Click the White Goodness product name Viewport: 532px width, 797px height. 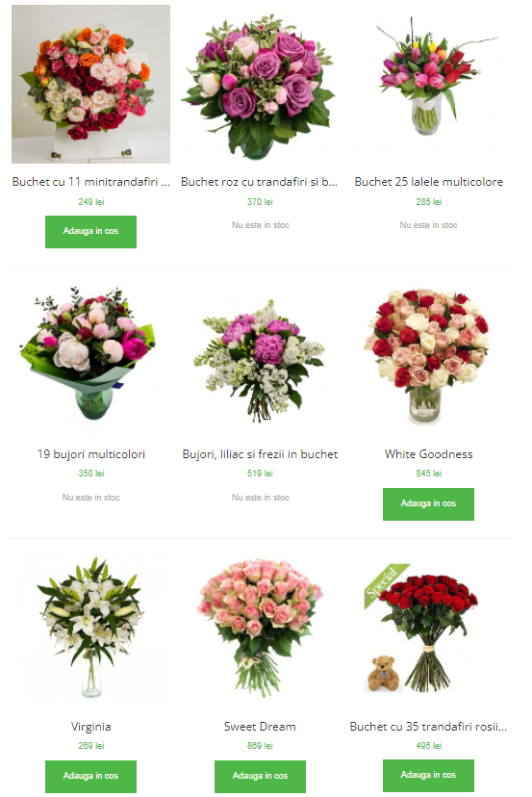[x=428, y=454]
